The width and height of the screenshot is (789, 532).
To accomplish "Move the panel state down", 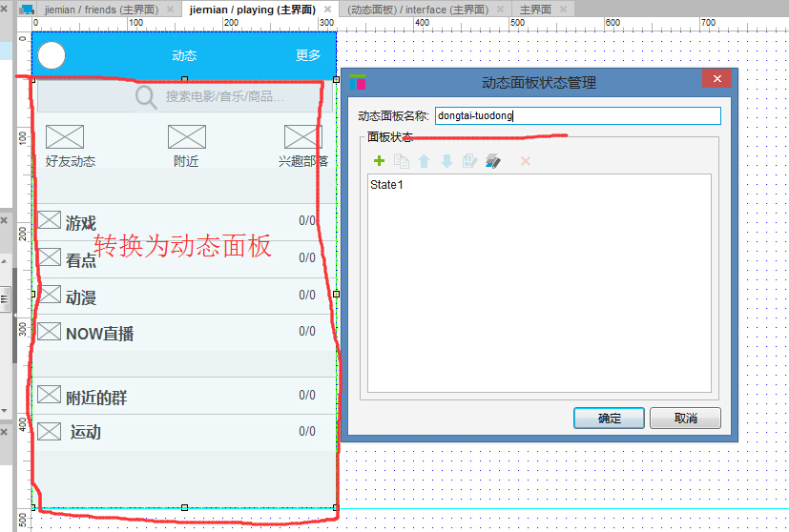I will 446,161.
